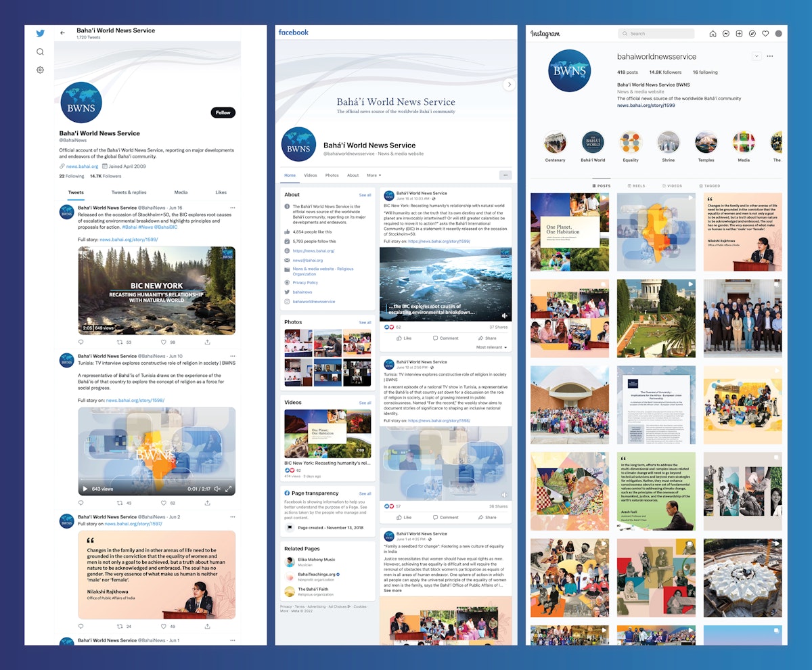This screenshot has width=812, height=670.
Task: Share the Jun 16 tweet
Action: coord(207,342)
